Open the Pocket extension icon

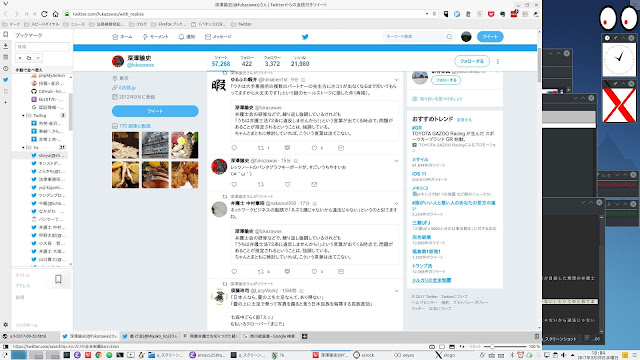click(491, 14)
